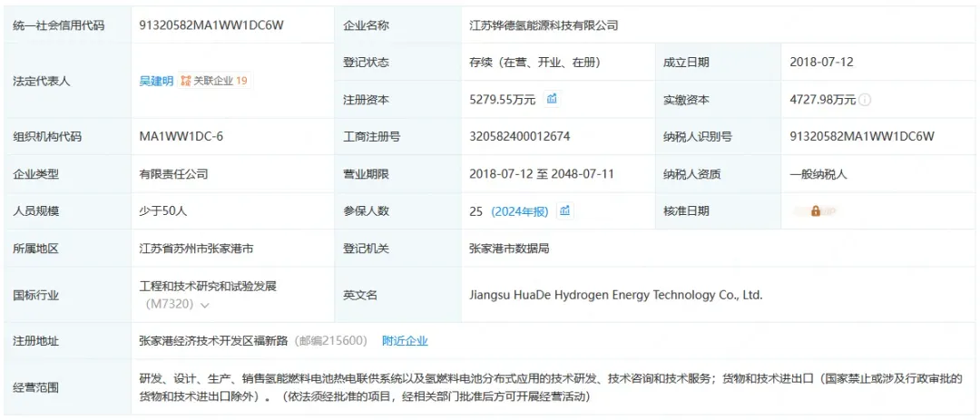This screenshot has width=980, height=420.
Task: Select paid-in capital value 4727.98万元
Action: tap(822, 100)
